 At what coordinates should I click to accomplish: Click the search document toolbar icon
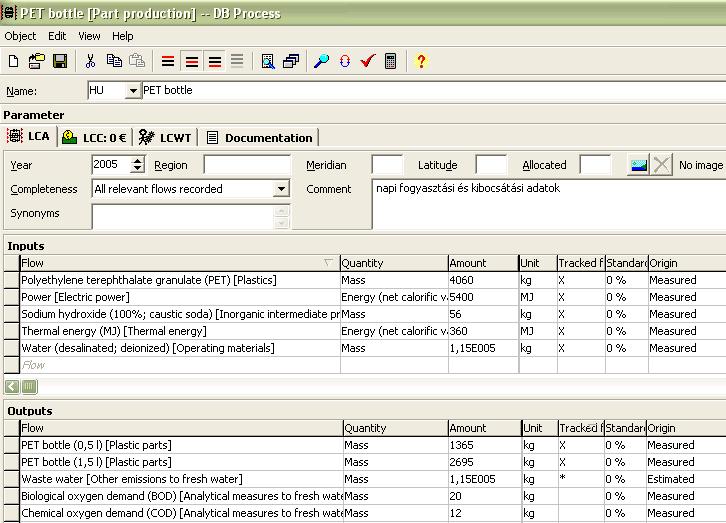point(268,61)
